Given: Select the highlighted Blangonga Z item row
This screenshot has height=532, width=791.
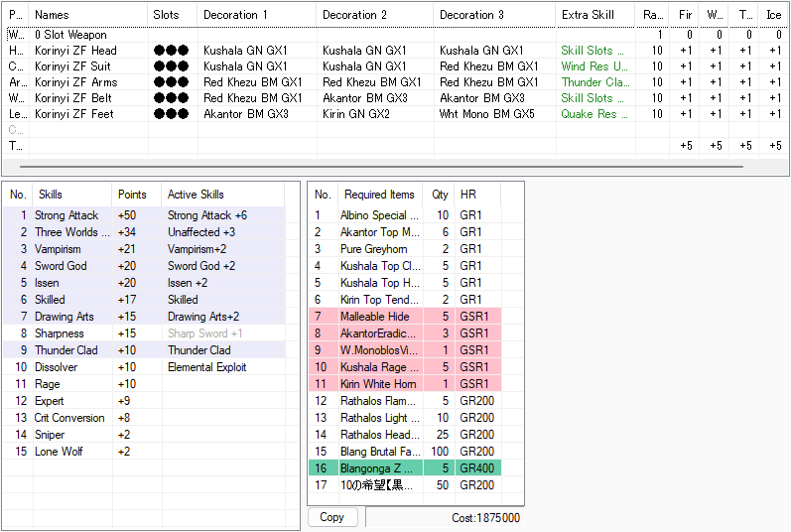Looking at the screenshot, I should click(x=378, y=467).
